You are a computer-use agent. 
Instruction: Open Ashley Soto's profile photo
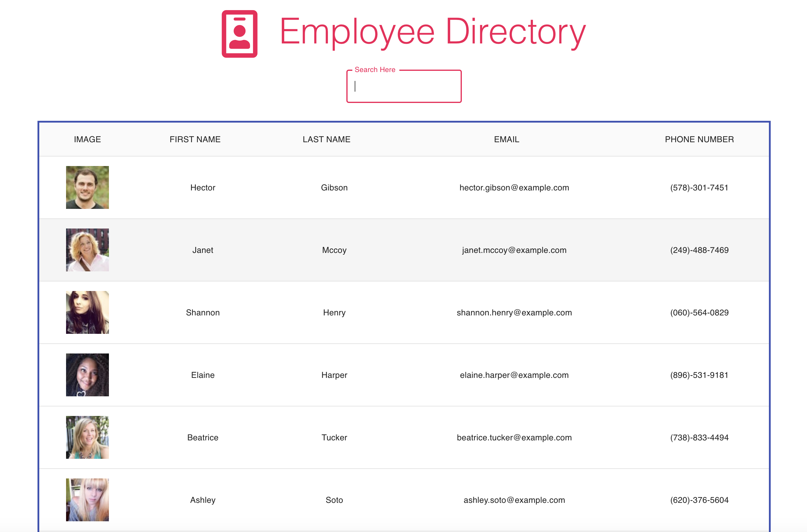87,500
